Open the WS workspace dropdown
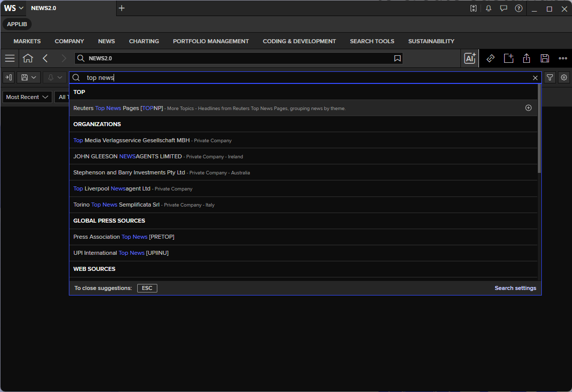The width and height of the screenshot is (572, 392). 14,8
